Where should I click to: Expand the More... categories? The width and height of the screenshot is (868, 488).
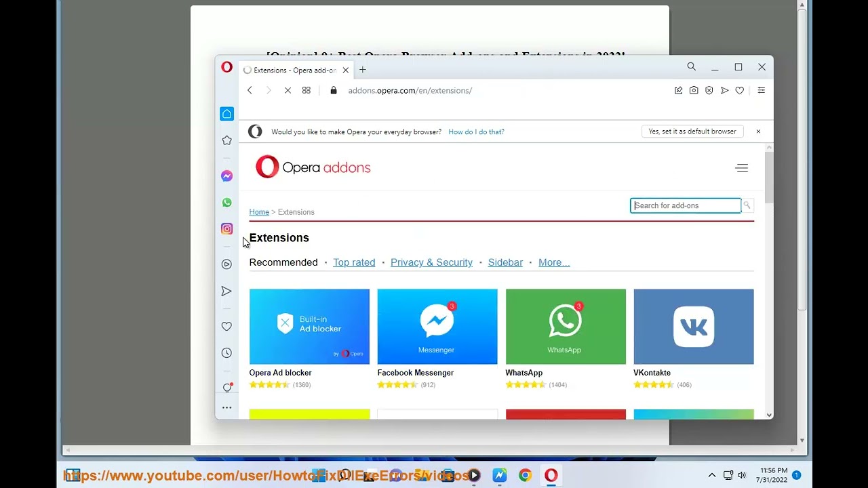pos(554,262)
